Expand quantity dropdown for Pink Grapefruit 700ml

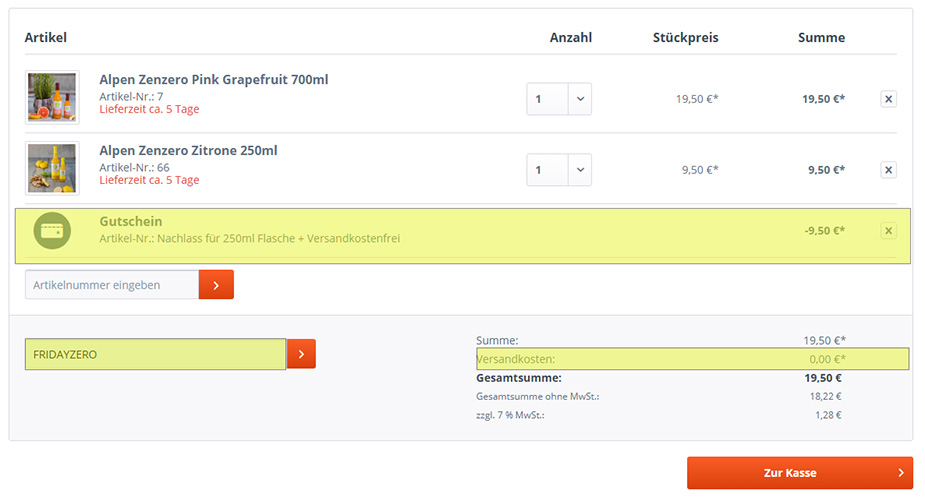click(x=580, y=99)
